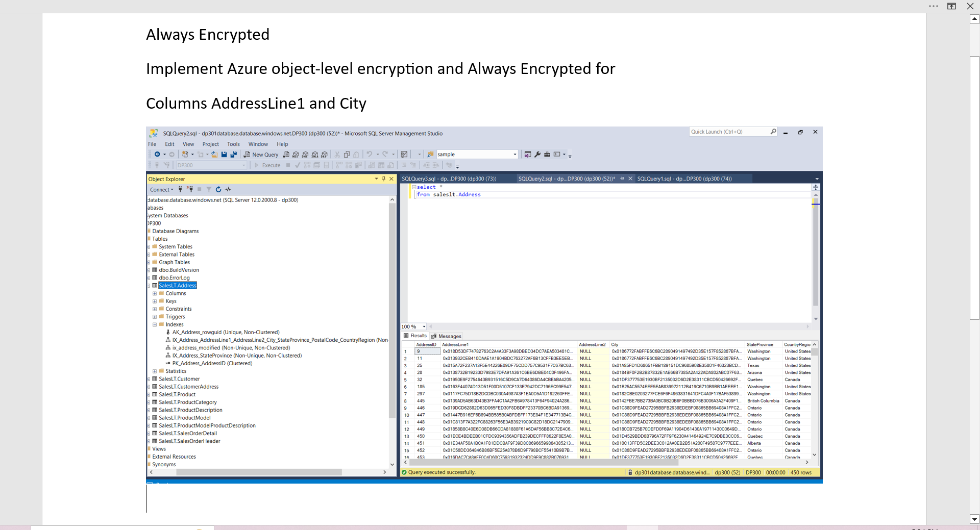Open the Project menu
980x530 pixels.
[x=210, y=144]
